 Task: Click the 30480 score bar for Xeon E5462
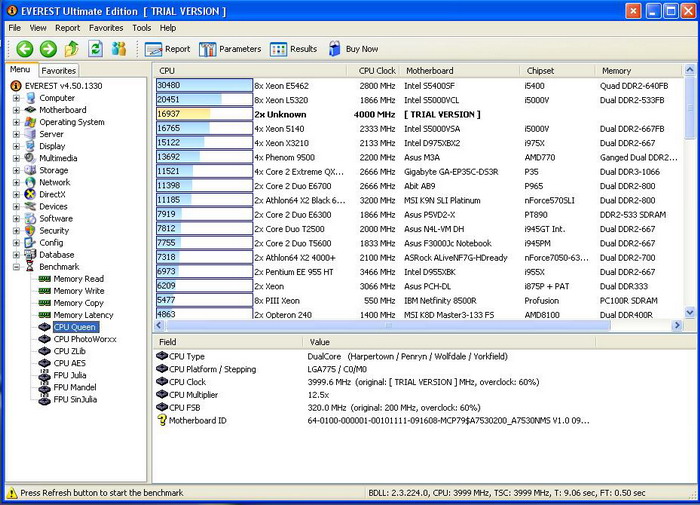(204, 85)
